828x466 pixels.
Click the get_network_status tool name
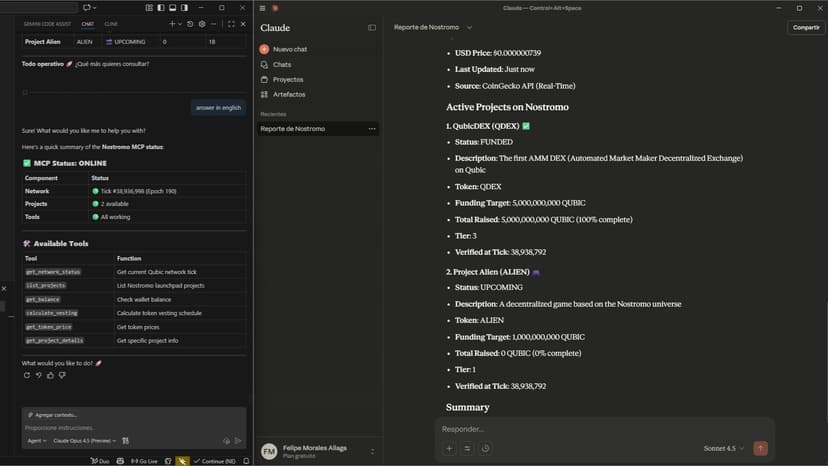click(x=53, y=272)
